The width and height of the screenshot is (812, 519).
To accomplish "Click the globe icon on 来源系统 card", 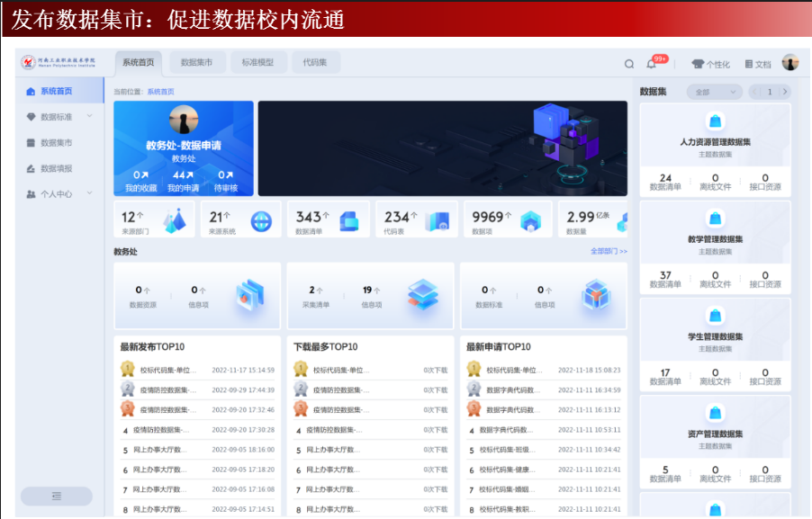I will (x=260, y=220).
